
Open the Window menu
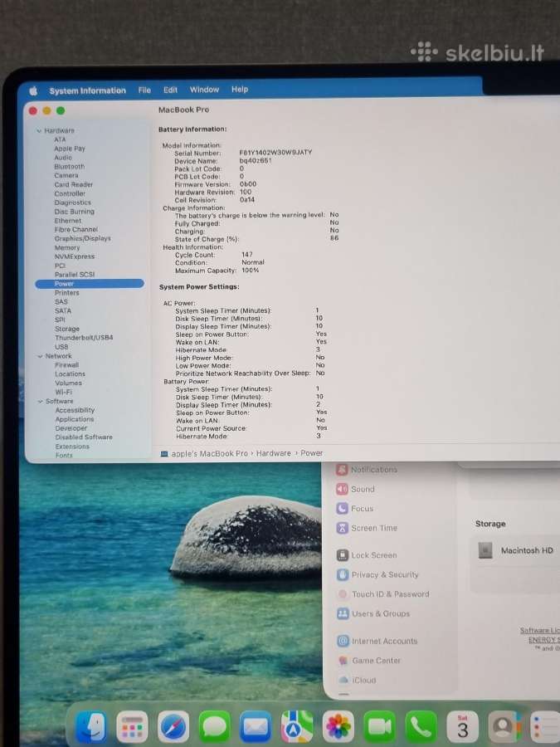204,90
